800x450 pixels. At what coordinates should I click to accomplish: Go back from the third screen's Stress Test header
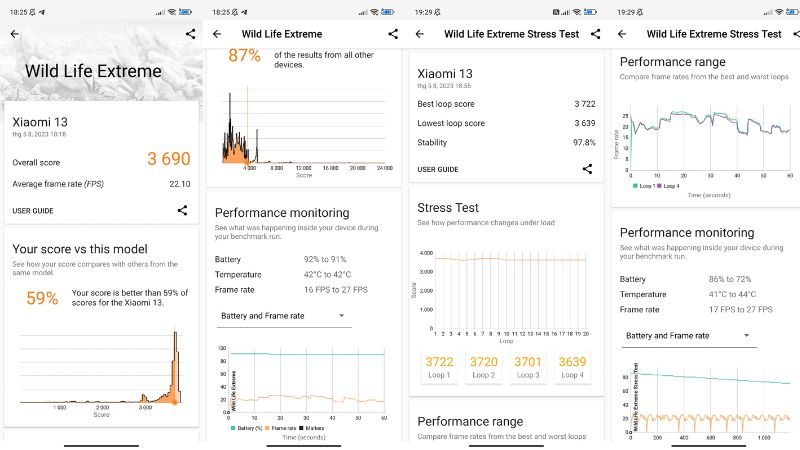pos(420,34)
